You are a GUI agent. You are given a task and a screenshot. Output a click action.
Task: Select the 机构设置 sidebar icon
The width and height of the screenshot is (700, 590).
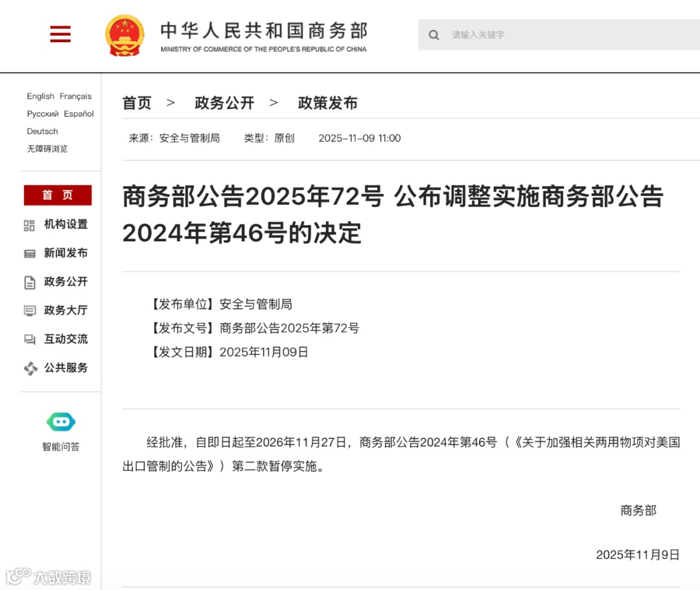pyautogui.click(x=29, y=225)
